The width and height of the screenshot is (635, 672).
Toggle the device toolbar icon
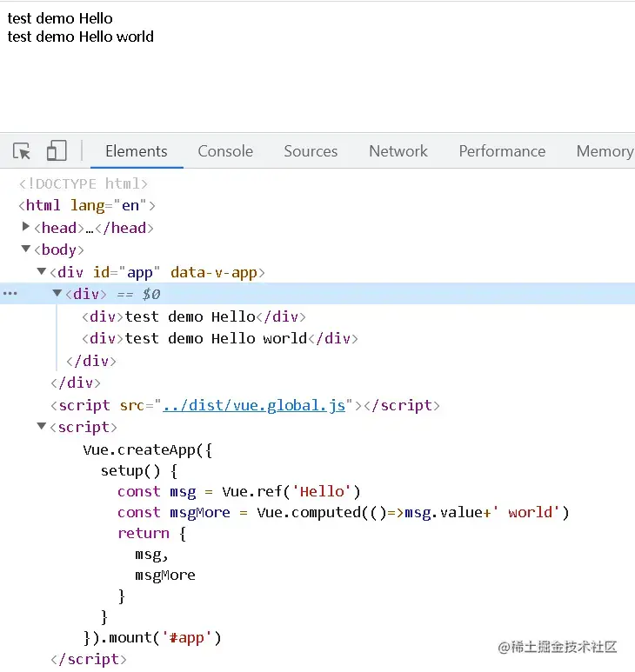tap(57, 150)
